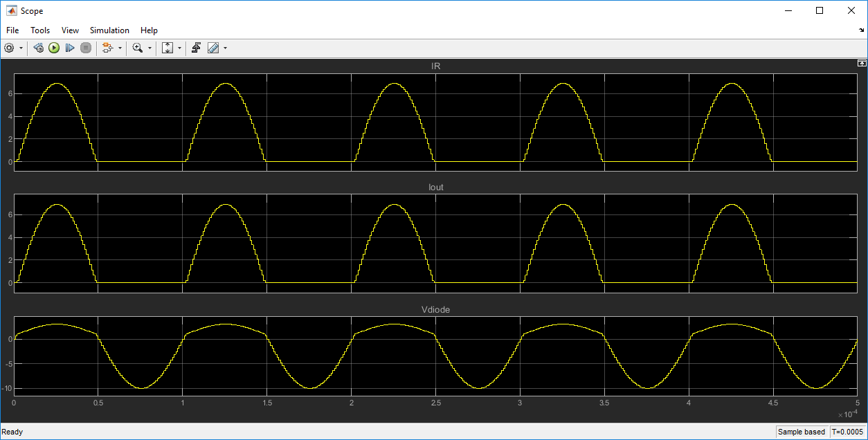Minimize the Scope window
Screen dimensions: 868x440
[788, 10]
